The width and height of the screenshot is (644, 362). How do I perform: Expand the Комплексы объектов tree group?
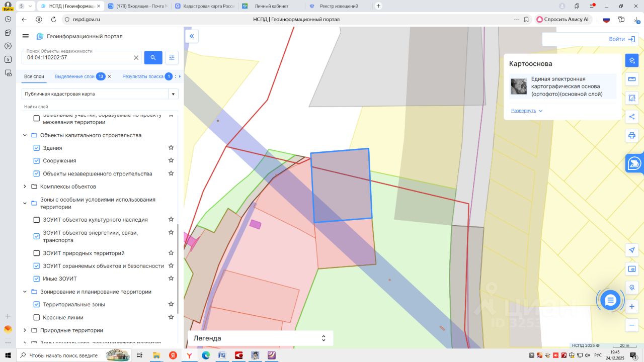pyautogui.click(x=25, y=187)
